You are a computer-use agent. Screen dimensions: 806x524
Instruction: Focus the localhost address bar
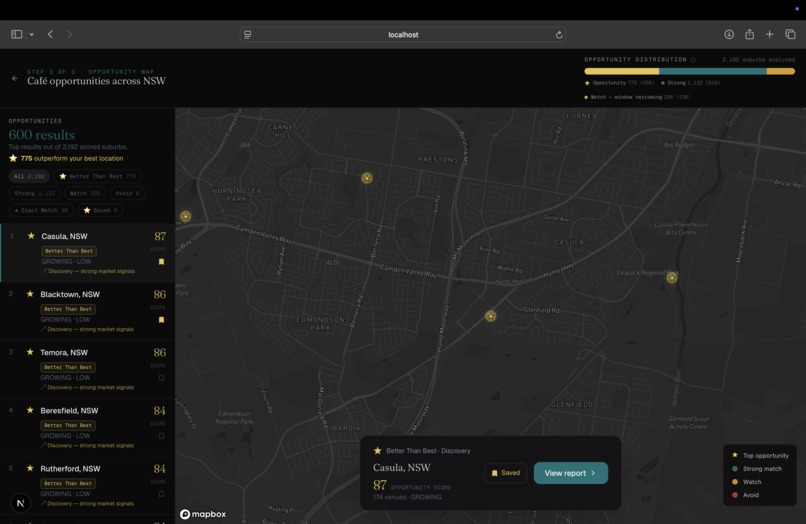pyautogui.click(x=403, y=34)
